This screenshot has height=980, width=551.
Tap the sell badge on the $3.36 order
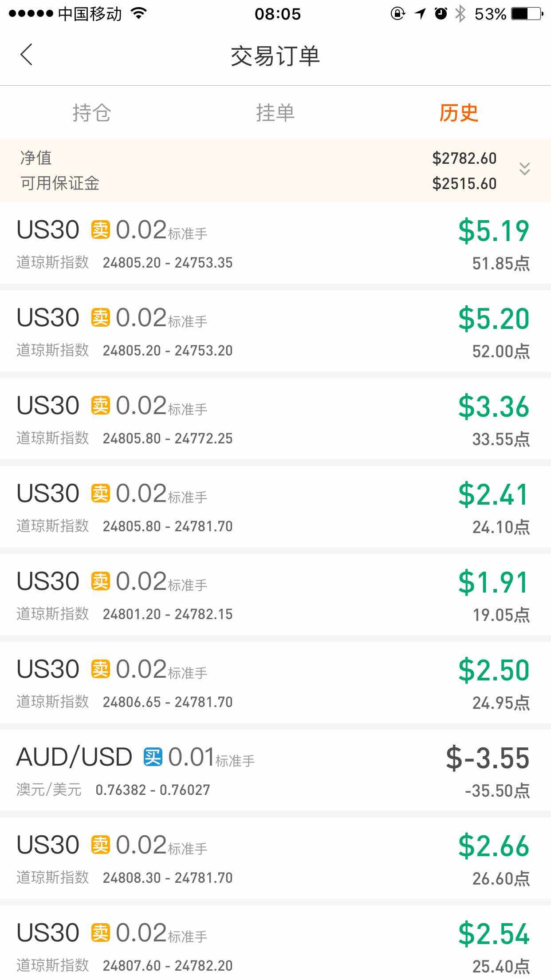pyautogui.click(x=101, y=406)
